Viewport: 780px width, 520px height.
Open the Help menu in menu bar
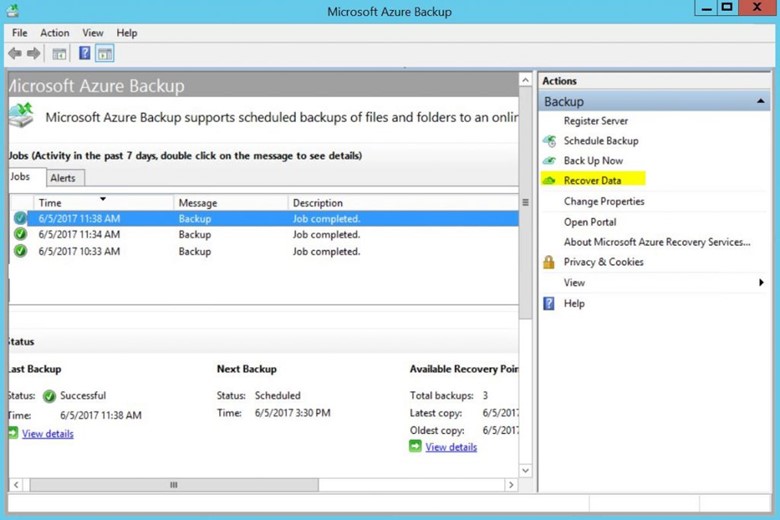tap(127, 33)
